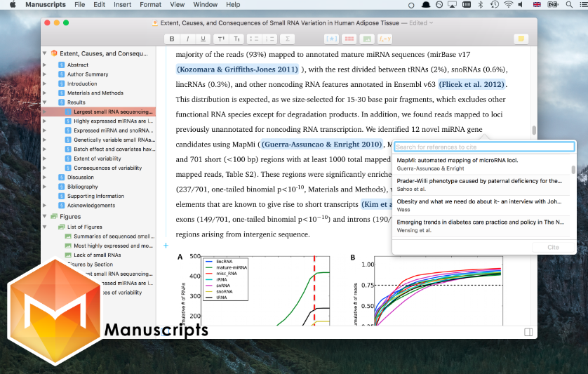Image resolution: width=588 pixels, height=374 pixels.
Task: Toggle italic formatting in the toolbar
Action: (187, 39)
